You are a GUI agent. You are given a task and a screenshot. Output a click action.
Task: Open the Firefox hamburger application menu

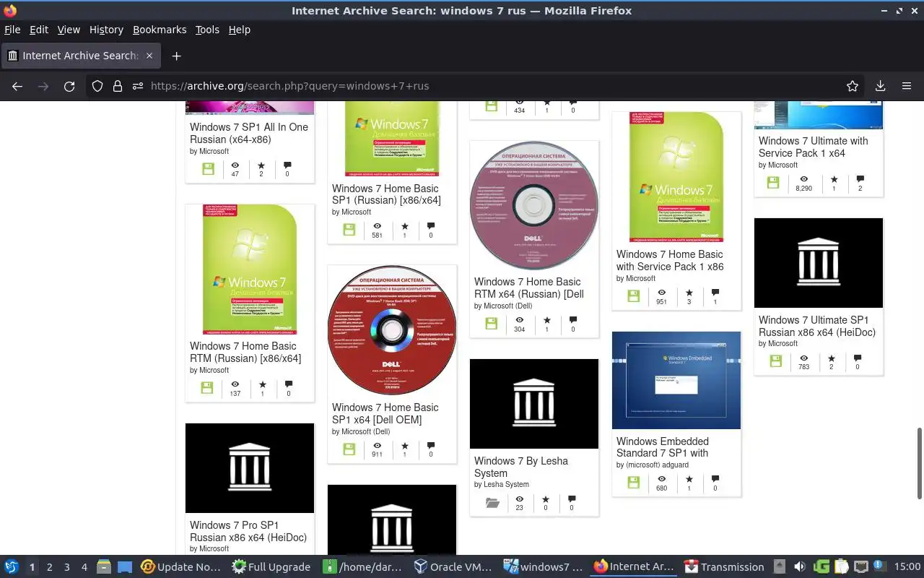click(x=907, y=86)
